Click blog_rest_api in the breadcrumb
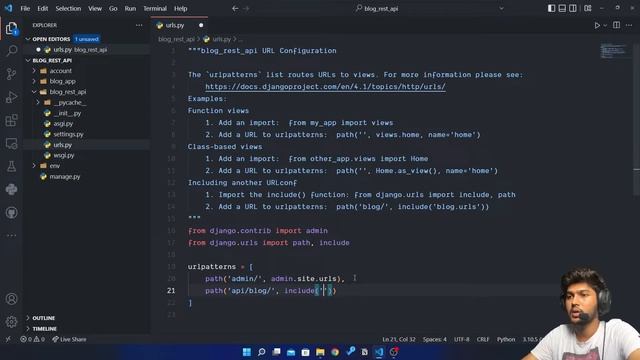Image resolution: width=640 pixels, height=360 pixels. pyautogui.click(x=176, y=39)
